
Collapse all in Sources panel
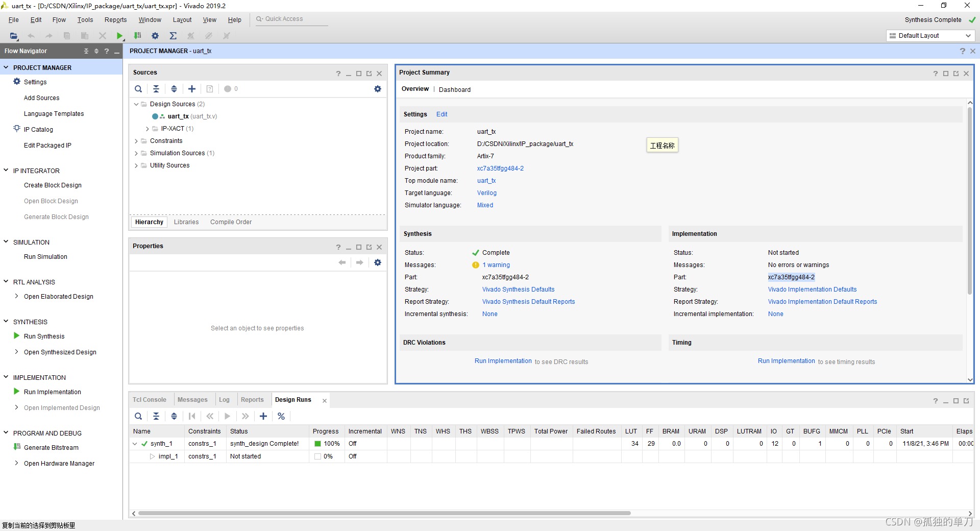pos(156,89)
